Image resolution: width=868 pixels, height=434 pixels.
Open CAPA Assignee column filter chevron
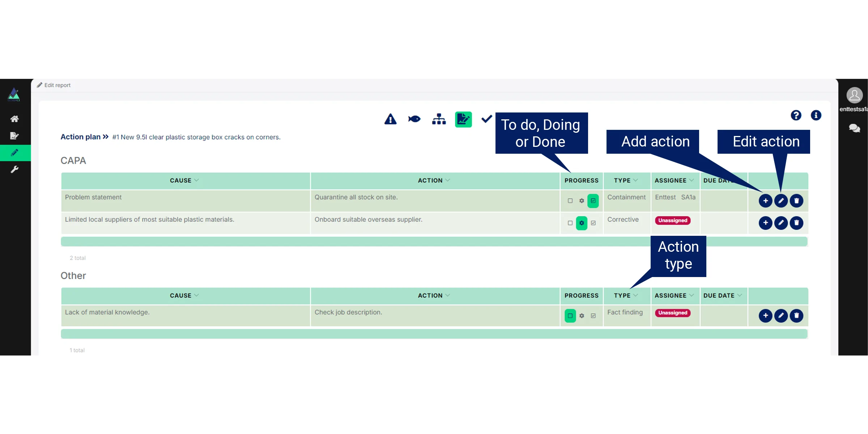pyautogui.click(x=692, y=180)
